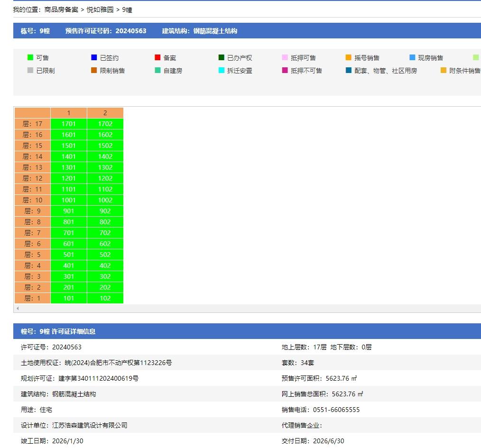
Task: Select unit 902
Action: coord(105,211)
